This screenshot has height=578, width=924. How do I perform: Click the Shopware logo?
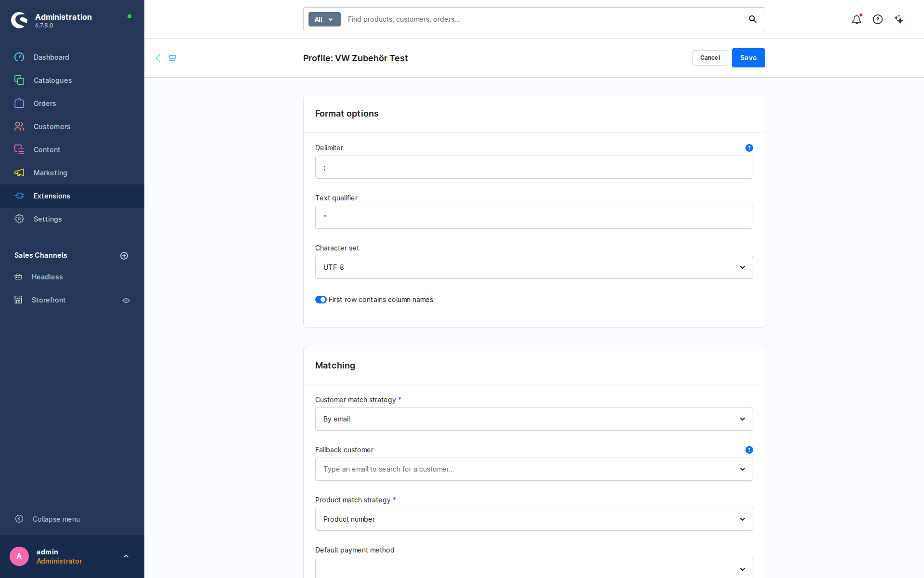click(19, 20)
